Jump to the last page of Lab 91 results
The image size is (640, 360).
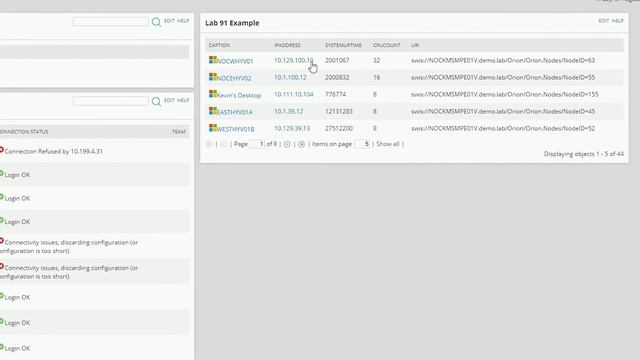(301, 144)
